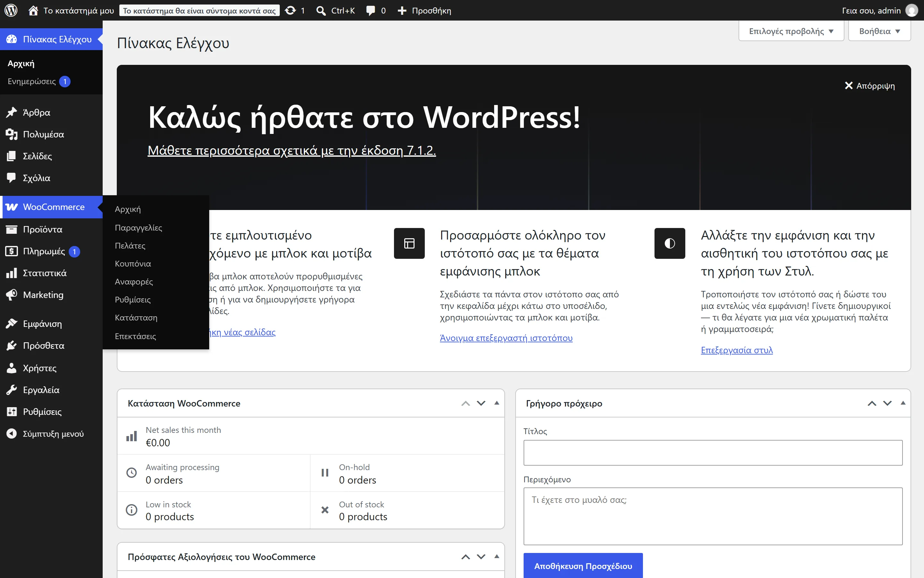Click the megaphone icon beside Marketing
Screen dimensions: 924x578
point(12,295)
